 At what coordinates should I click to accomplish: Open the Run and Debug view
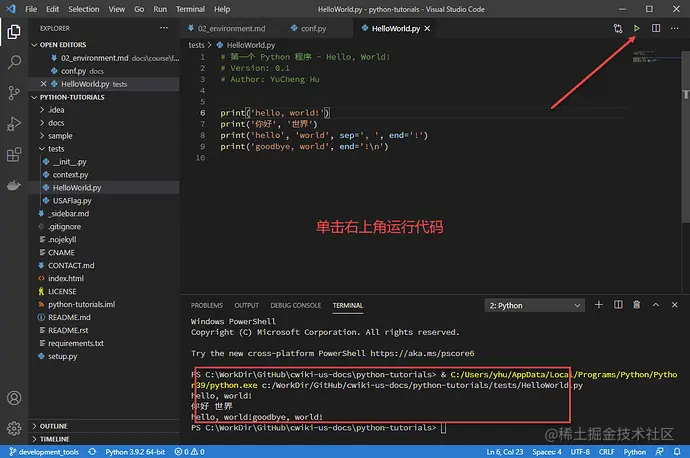pos(14,124)
